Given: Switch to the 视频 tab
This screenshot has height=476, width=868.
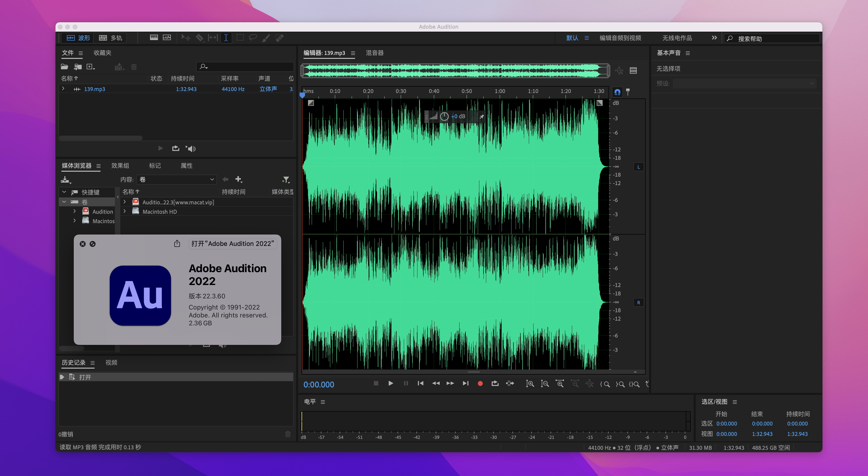Looking at the screenshot, I should (111, 362).
